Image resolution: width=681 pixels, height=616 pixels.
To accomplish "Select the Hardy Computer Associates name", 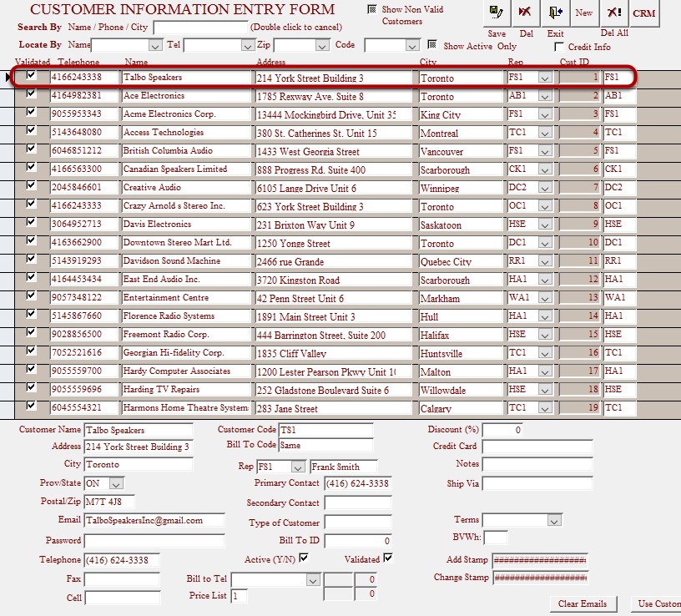I will coord(186,371).
